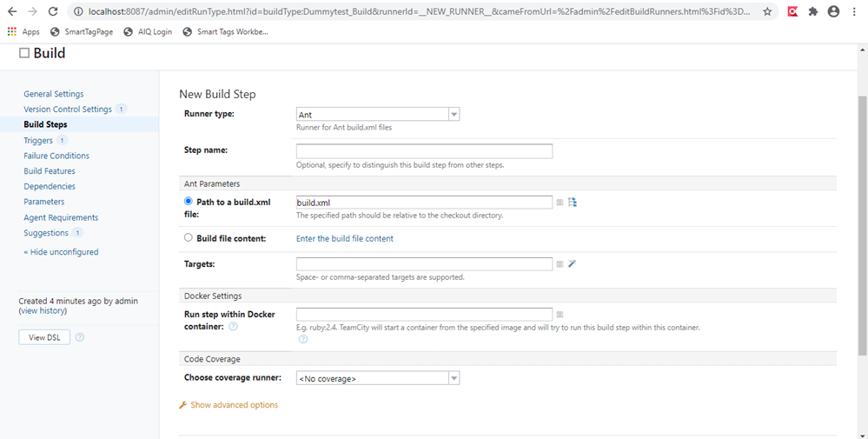Open the targets wizard wand icon
The height and width of the screenshot is (439, 868).
(x=573, y=263)
